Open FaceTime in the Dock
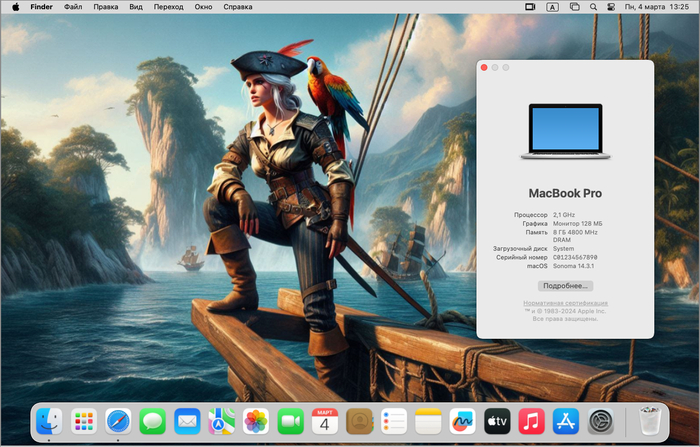 pyautogui.click(x=291, y=421)
